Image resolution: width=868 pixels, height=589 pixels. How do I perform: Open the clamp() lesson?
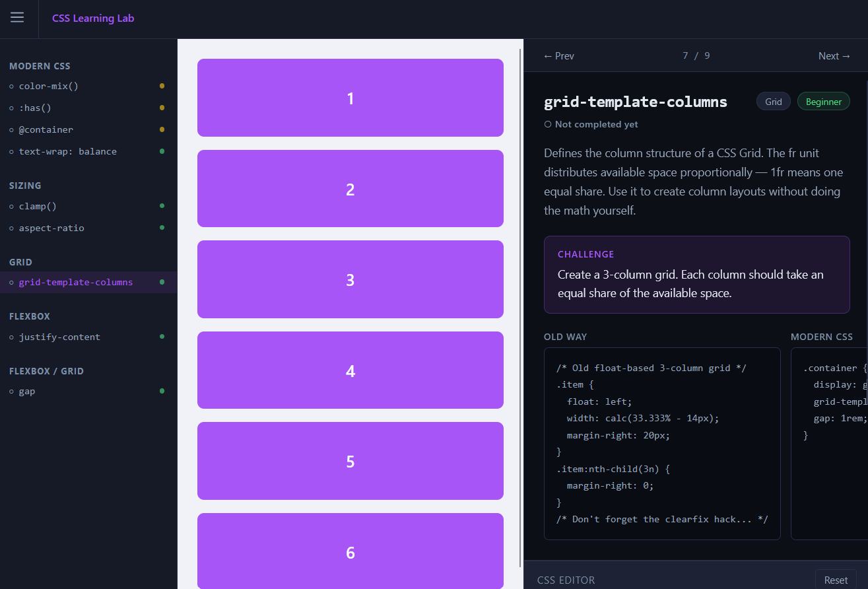click(88, 206)
